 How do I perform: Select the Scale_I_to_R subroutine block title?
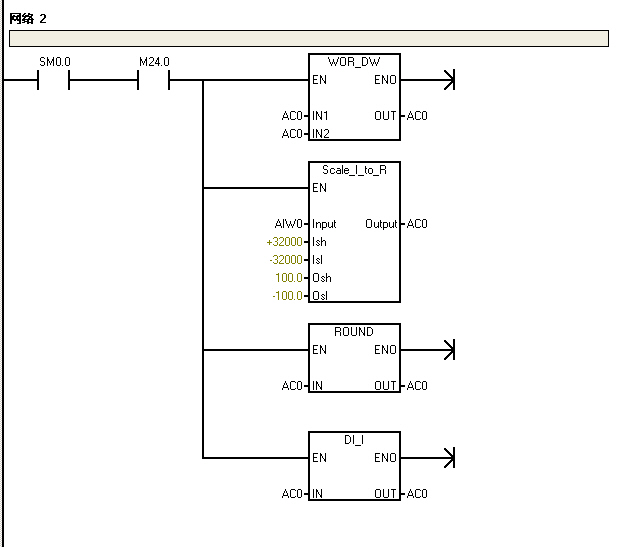pos(354,170)
